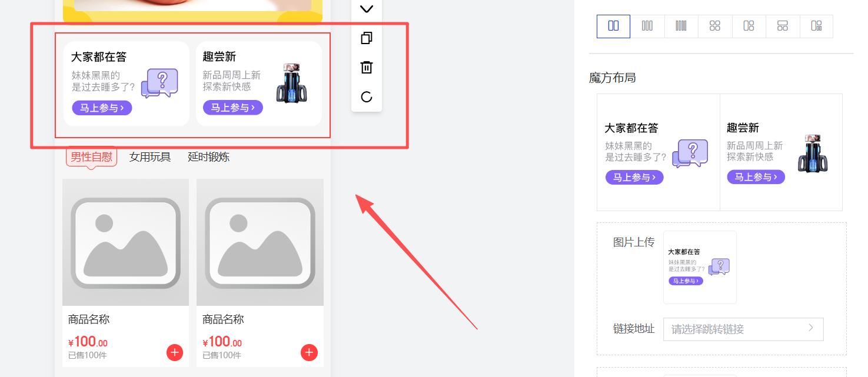
Task: Click the first product's 商品名称 title
Action: (89, 319)
